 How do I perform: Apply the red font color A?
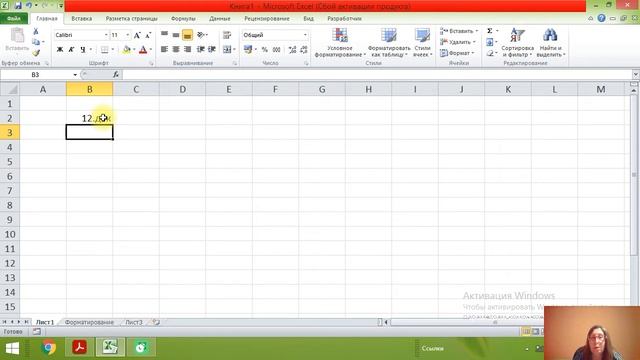click(x=143, y=50)
